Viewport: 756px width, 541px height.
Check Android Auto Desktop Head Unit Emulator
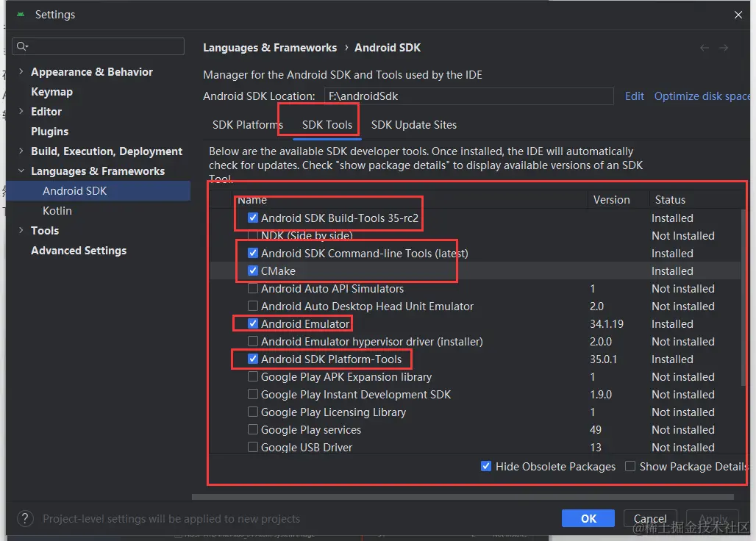point(253,306)
